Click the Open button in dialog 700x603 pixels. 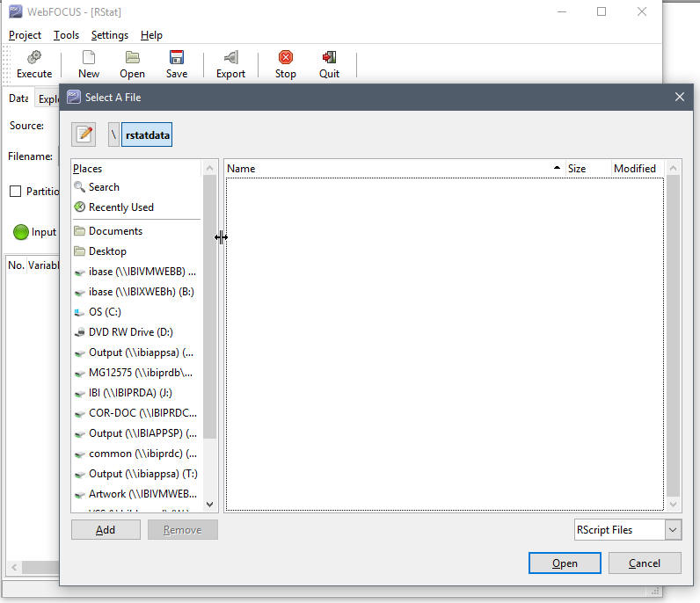[565, 563]
